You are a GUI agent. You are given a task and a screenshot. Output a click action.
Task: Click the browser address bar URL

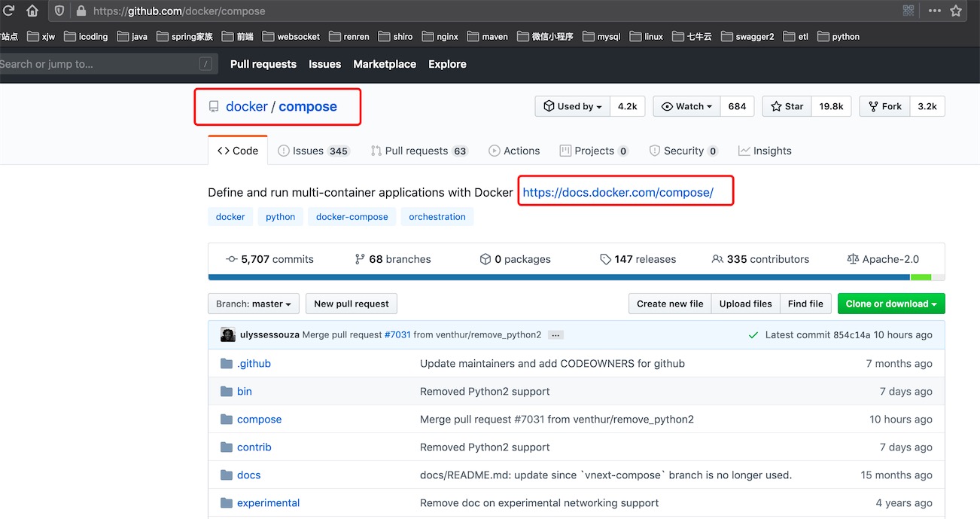click(x=179, y=11)
